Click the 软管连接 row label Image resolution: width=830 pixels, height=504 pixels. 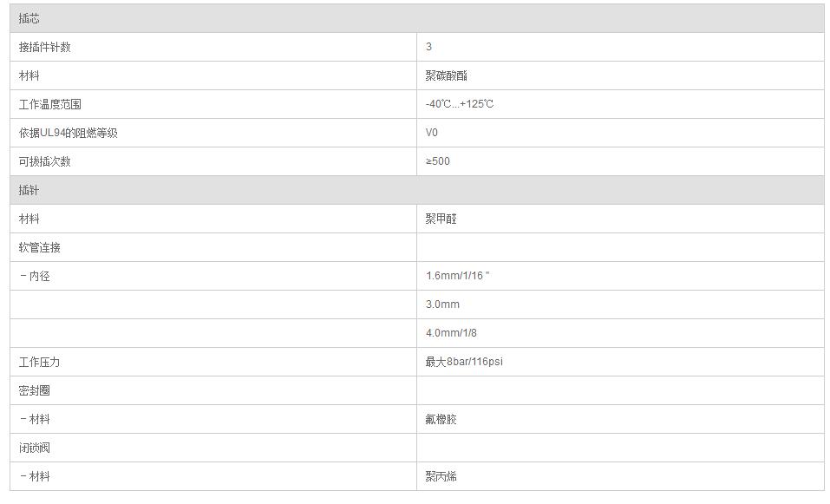(40, 247)
